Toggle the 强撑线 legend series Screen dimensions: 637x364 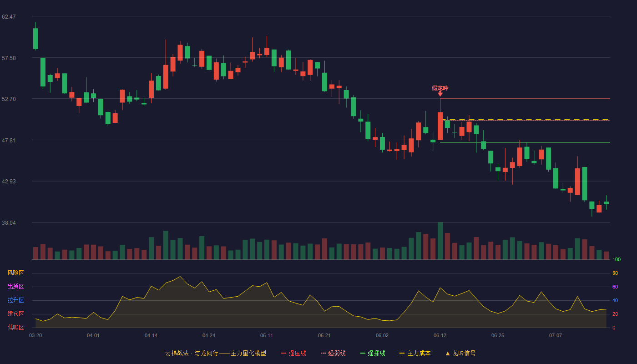tap(373, 353)
